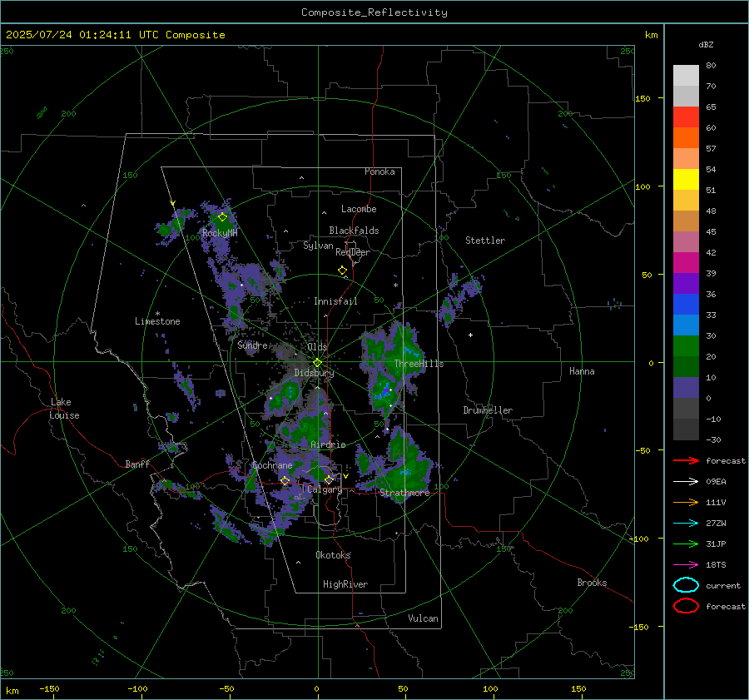Viewport: 749px width, 700px height.
Task: Select the magenta 18TS arrow legend icon
Action: (x=686, y=564)
